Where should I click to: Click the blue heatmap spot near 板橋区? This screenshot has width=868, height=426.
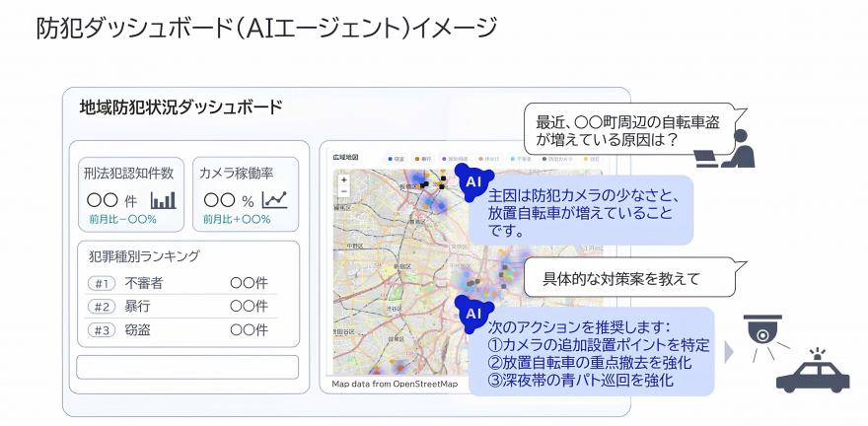418,180
